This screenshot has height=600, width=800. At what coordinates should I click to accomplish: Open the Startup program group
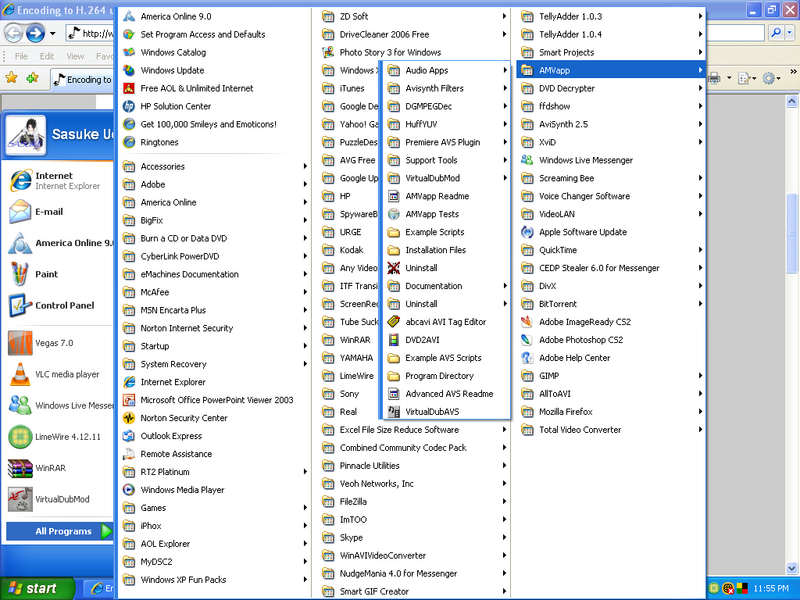coord(215,346)
